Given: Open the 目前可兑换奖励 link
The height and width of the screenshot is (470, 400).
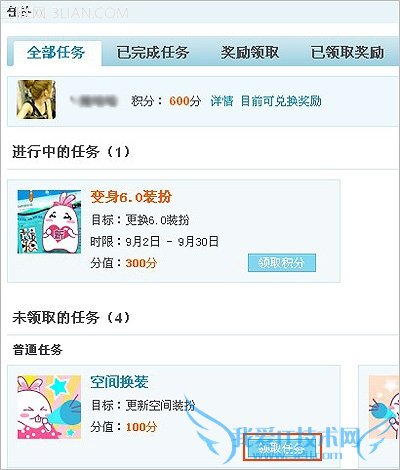Looking at the screenshot, I should coord(281,101).
